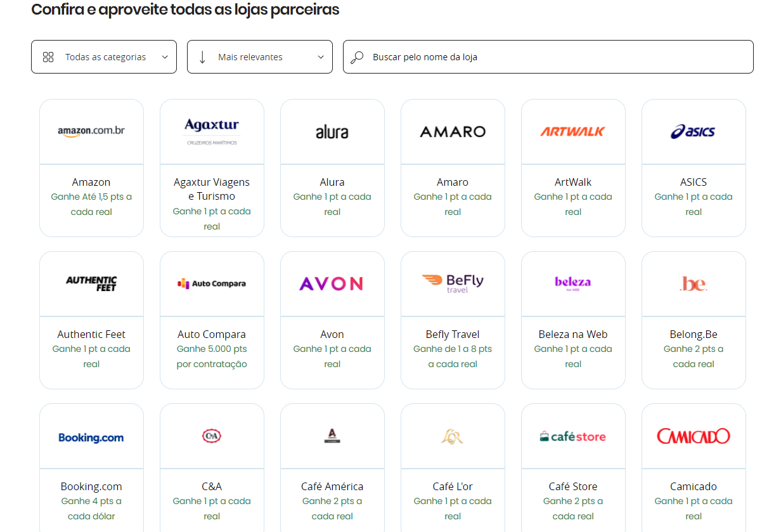Select the Café Store logo thumbnail
This screenshot has height=532, width=781.
pyautogui.click(x=573, y=436)
